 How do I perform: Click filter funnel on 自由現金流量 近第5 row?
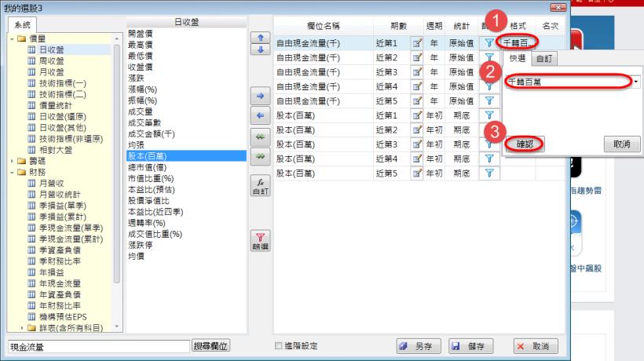pyautogui.click(x=489, y=101)
